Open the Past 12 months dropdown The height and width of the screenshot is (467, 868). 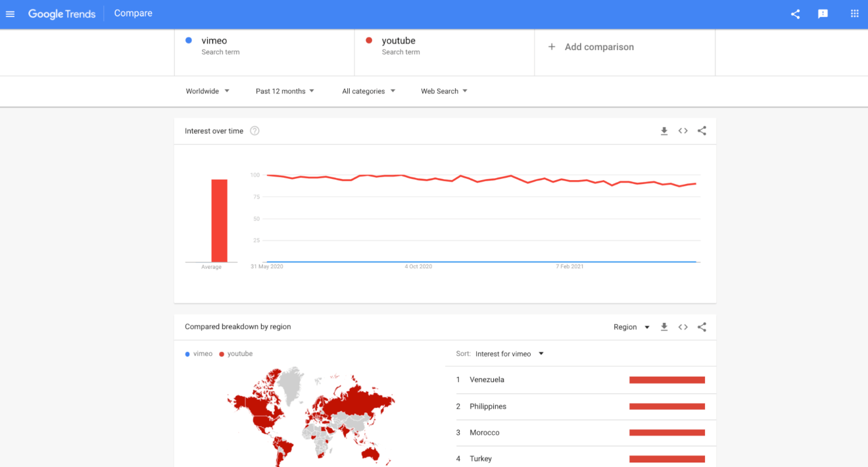285,91
